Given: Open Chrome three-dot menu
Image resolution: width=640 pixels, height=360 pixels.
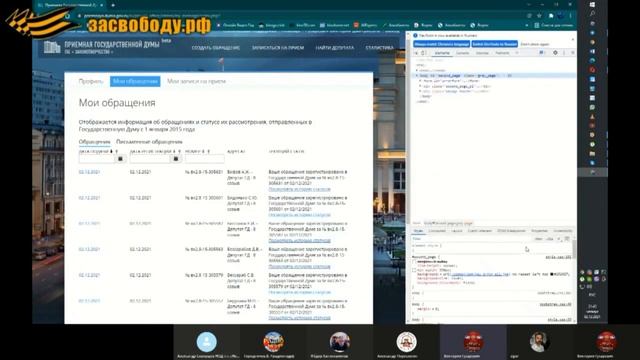Looking at the screenshot, I should 570,16.
